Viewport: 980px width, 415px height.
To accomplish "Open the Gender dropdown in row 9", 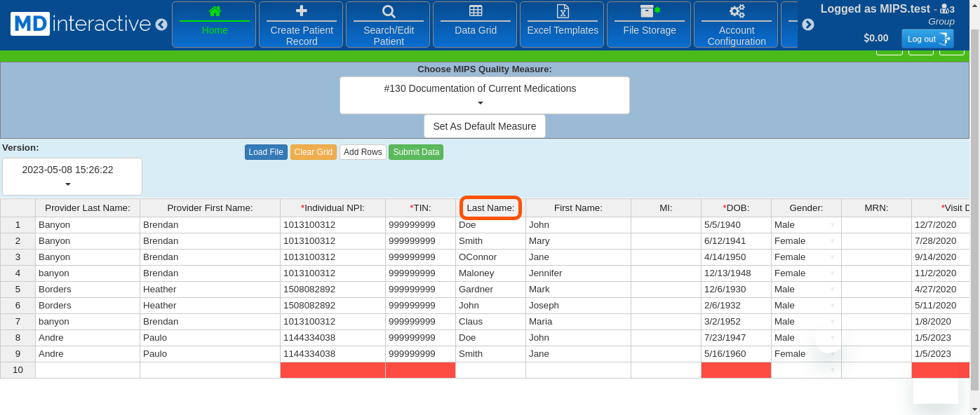I will point(833,354).
